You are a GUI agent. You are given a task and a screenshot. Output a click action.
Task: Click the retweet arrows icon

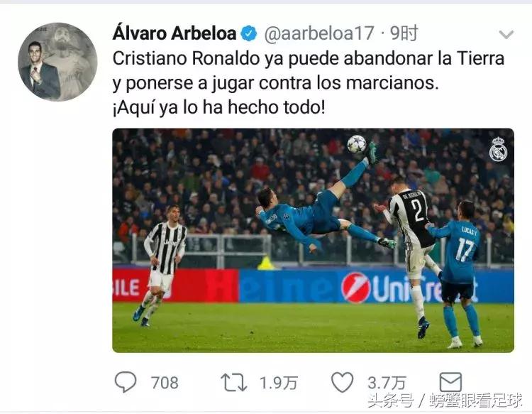(233, 383)
